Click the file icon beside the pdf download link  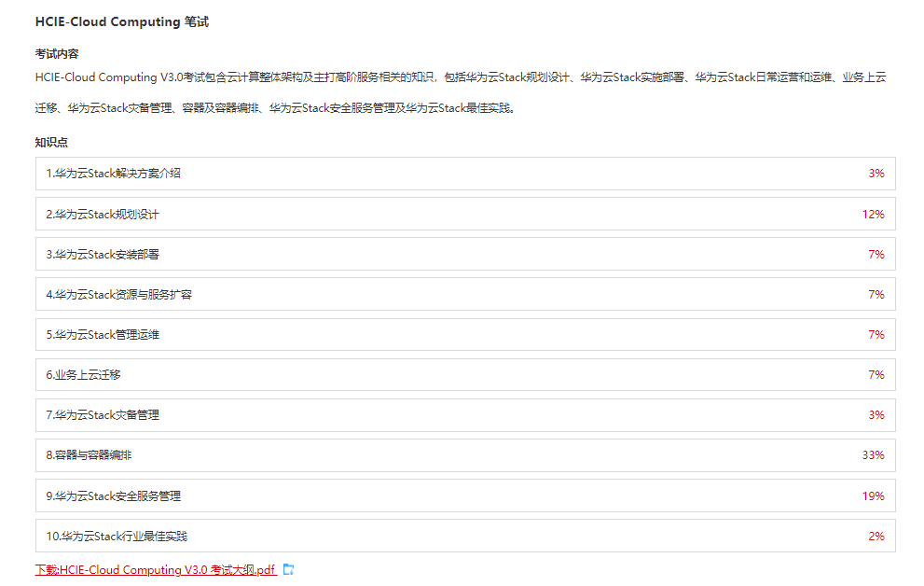coord(288,569)
